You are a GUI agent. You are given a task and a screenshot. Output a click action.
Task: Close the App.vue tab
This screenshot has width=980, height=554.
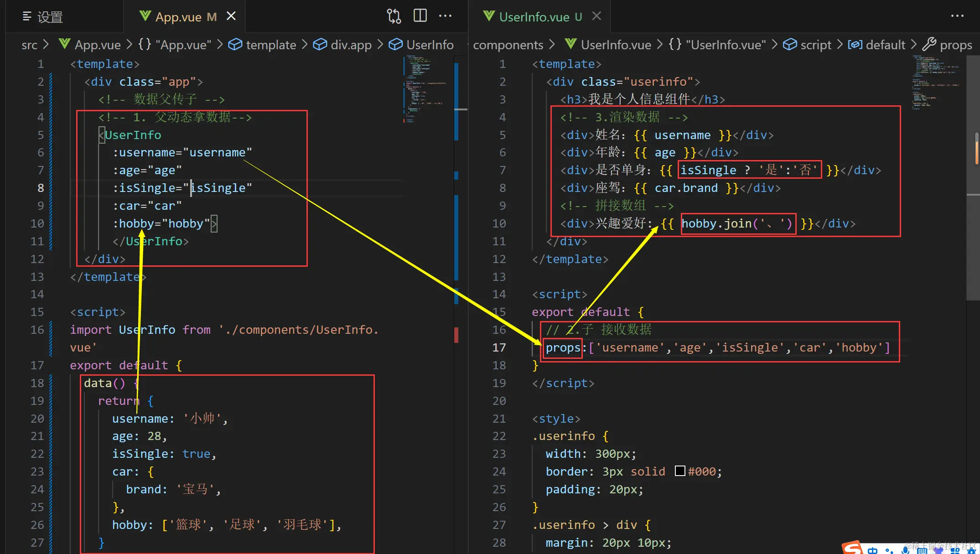[x=231, y=16]
